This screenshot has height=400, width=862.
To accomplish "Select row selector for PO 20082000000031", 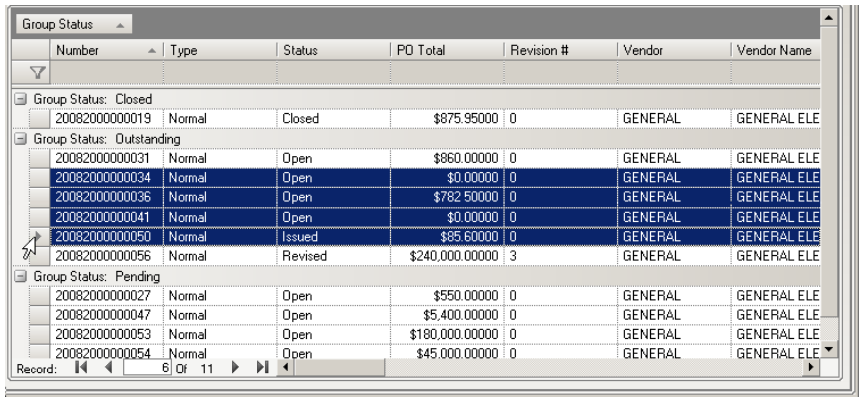I will click(x=39, y=158).
